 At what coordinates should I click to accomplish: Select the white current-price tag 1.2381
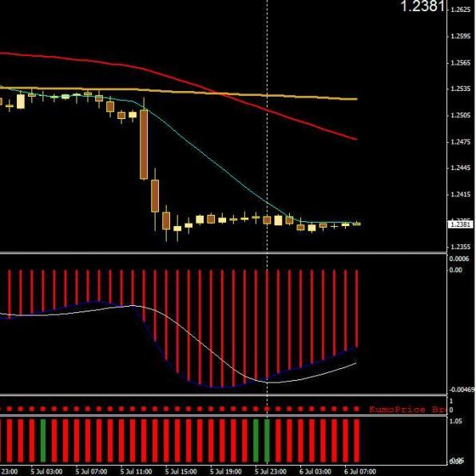[x=460, y=224]
